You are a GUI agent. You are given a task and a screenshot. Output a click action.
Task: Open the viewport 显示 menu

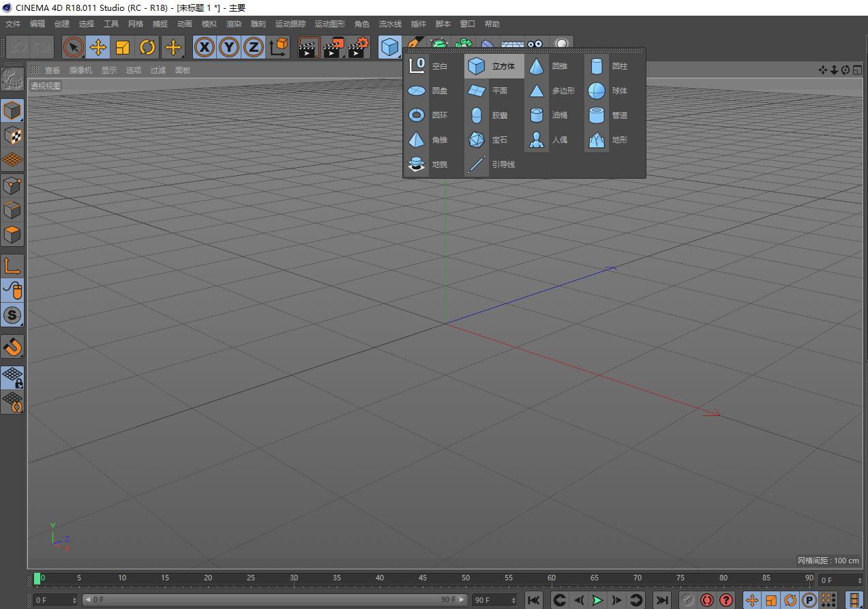click(109, 70)
